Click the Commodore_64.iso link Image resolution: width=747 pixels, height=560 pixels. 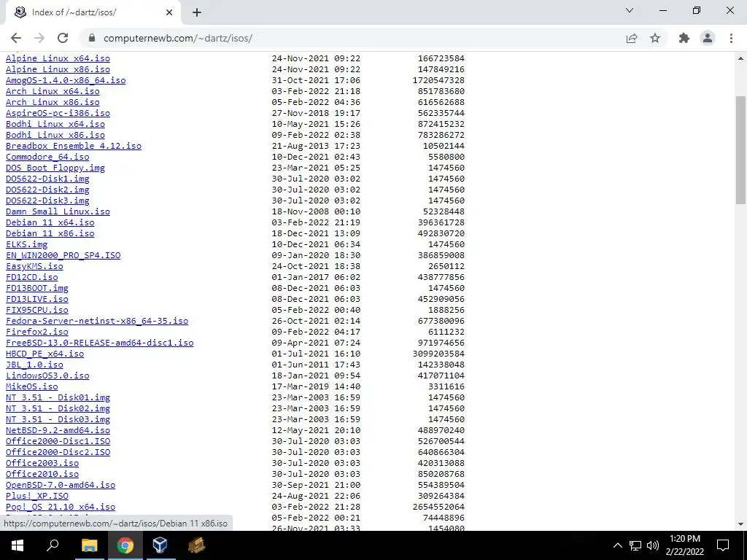coord(47,157)
